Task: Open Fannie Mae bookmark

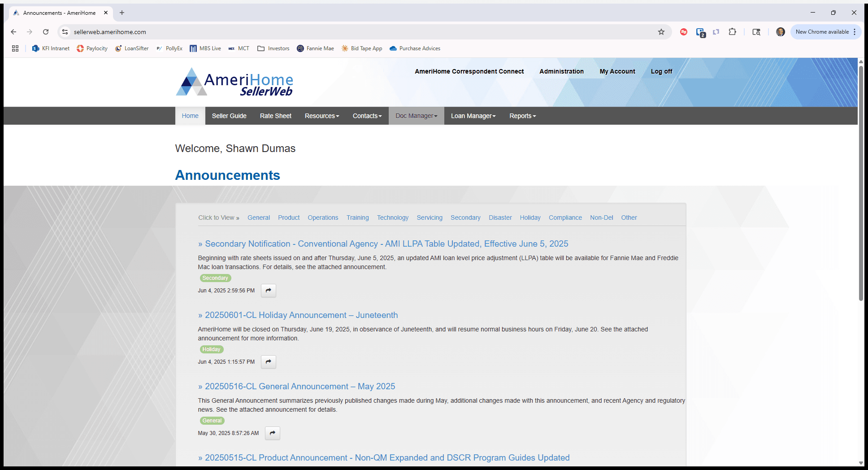Action: click(315, 48)
